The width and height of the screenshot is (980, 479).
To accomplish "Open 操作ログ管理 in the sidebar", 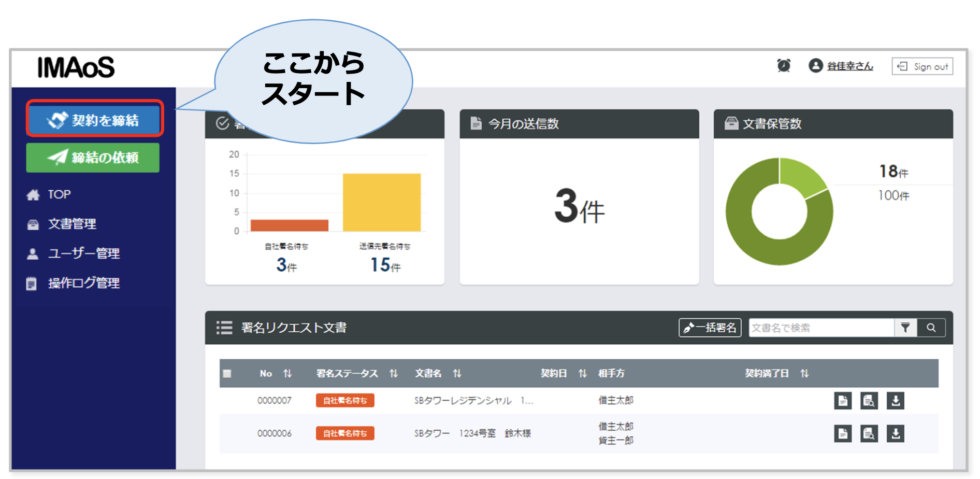I will point(83,283).
